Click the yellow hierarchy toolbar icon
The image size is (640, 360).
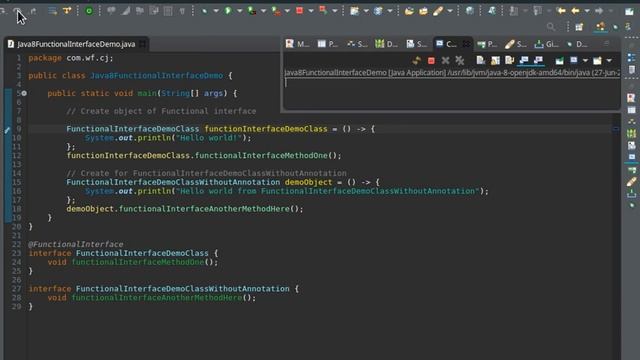67,11
